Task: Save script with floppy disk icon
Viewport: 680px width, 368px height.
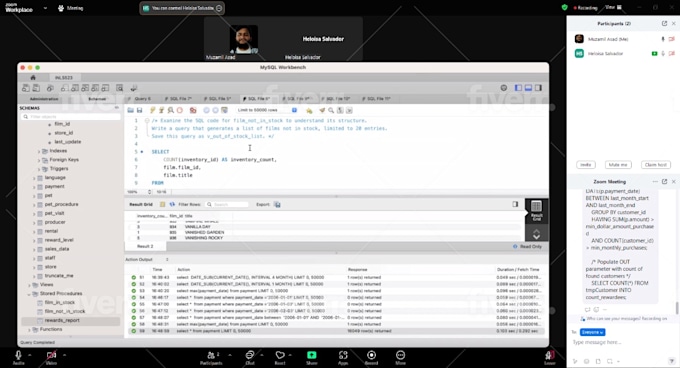Action: click(x=140, y=111)
